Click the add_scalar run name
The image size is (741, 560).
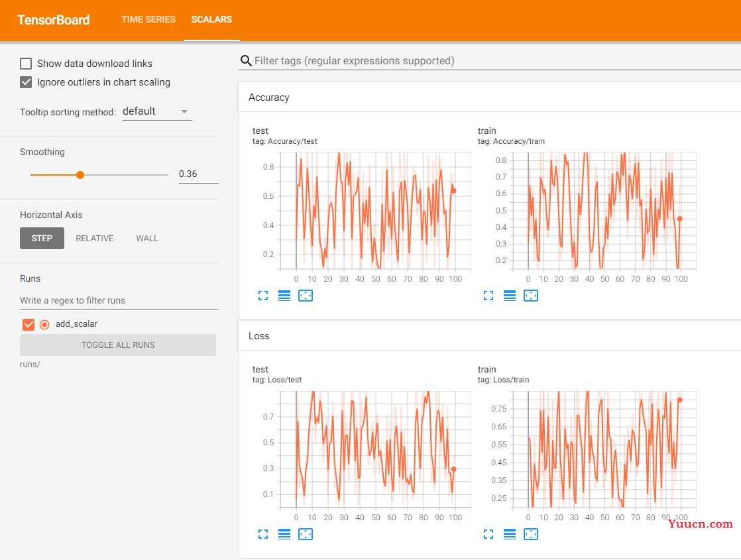77,324
